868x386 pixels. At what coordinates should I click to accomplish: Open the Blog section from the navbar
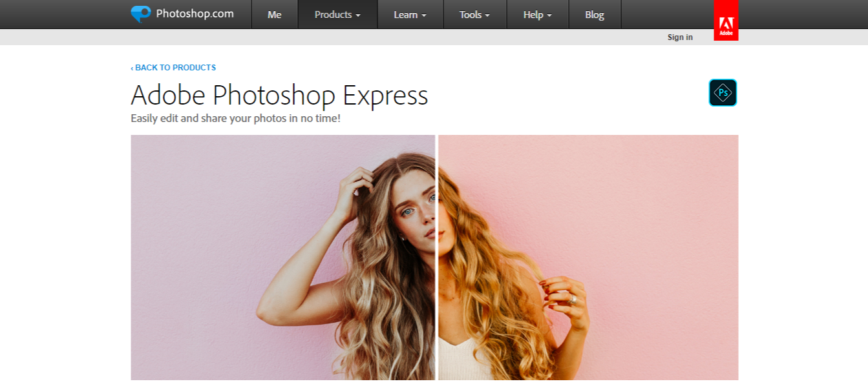[x=594, y=14]
